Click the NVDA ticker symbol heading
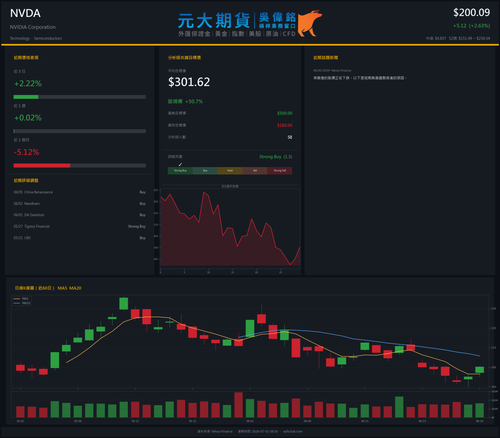Viewport: 500px width, 438px height. 25,13
